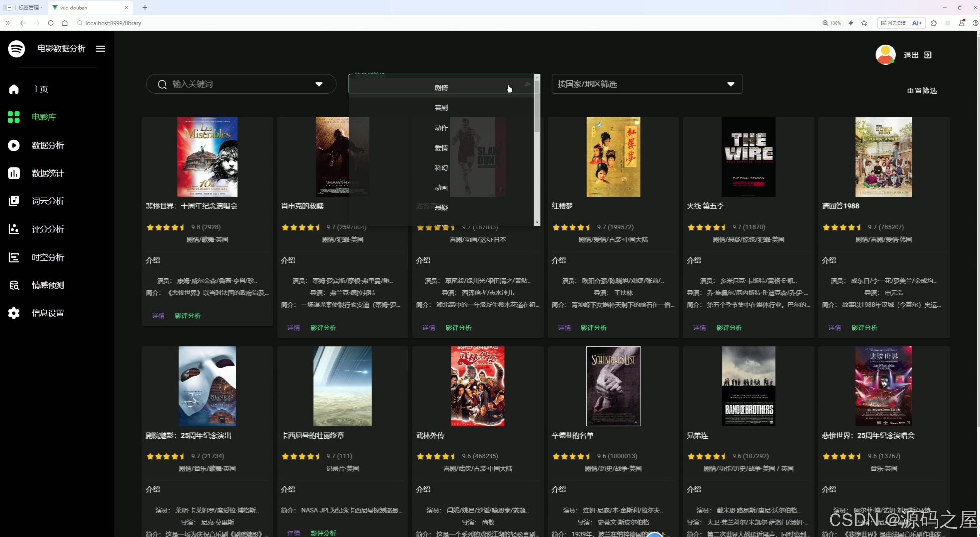Click the 信息设置 gear icon

pyautogui.click(x=14, y=313)
